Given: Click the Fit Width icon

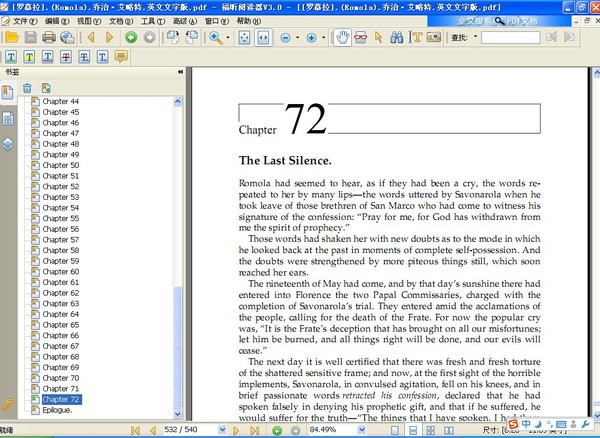Looking at the screenshot, I should pyautogui.click(x=263, y=37).
